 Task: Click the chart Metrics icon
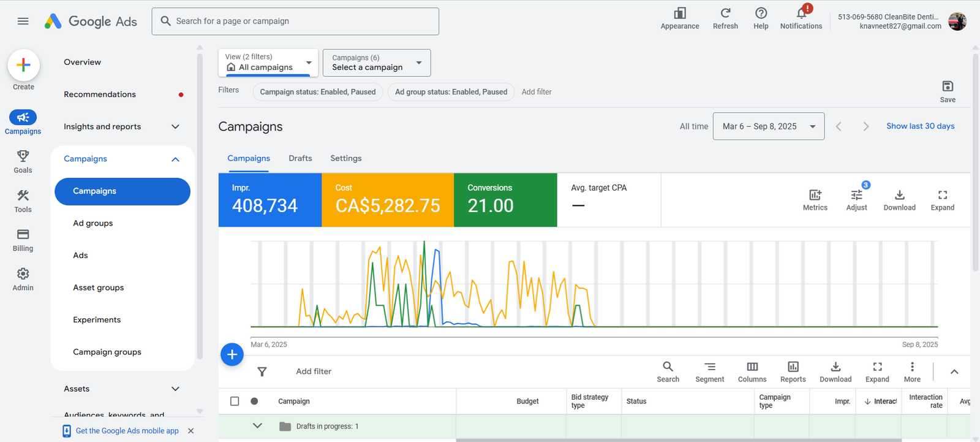pyautogui.click(x=815, y=195)
